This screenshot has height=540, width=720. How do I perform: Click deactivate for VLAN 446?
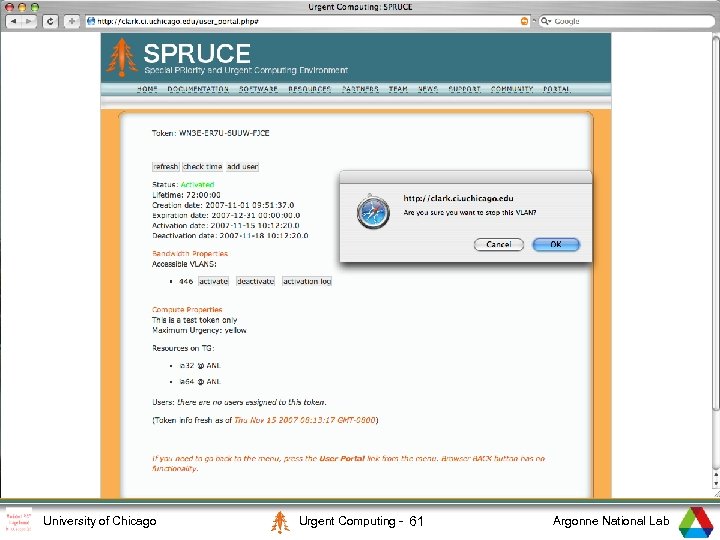(x=255, y=281)
